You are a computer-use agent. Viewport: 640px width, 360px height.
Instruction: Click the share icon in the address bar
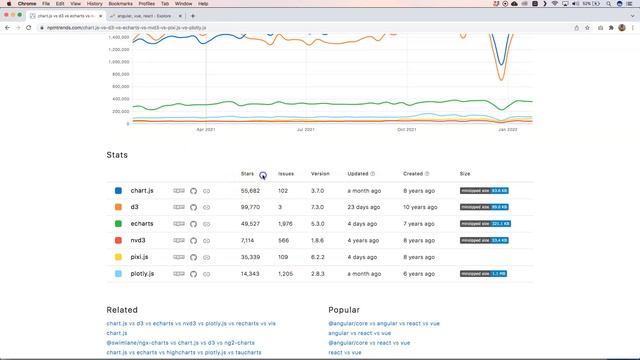pyautogui.click(x=576, y=28)
